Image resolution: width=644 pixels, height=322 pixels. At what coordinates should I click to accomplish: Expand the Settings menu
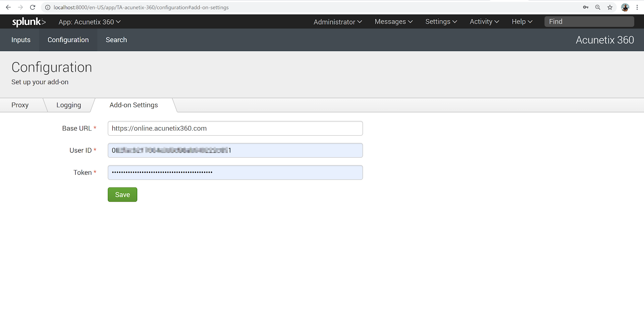441,22
